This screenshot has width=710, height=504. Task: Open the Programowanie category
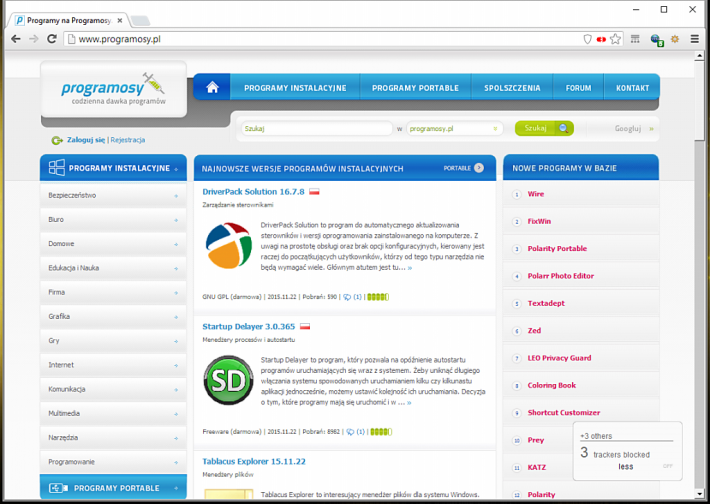tap(113, 462)
